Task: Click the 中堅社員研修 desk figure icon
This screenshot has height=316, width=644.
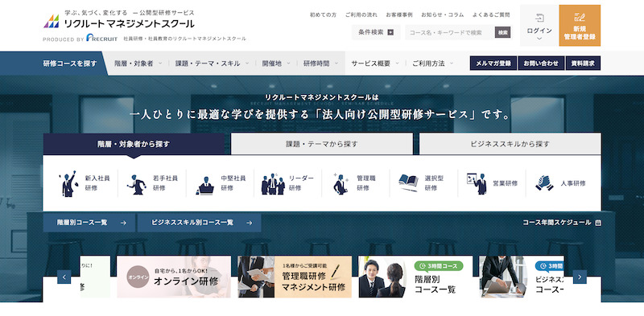Action: point(206,186)
